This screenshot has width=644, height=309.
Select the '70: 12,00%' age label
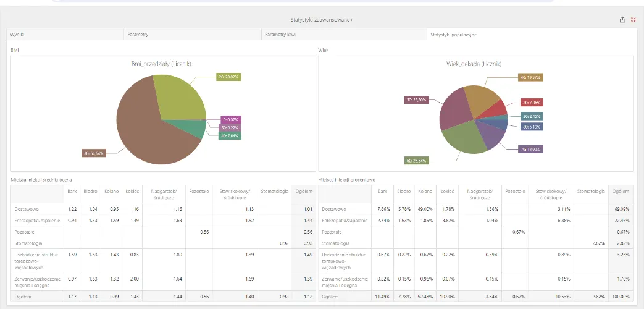coord(532,149)
